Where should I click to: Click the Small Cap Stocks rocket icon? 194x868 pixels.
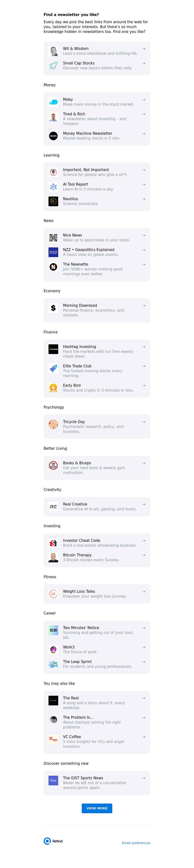(53, 66)
